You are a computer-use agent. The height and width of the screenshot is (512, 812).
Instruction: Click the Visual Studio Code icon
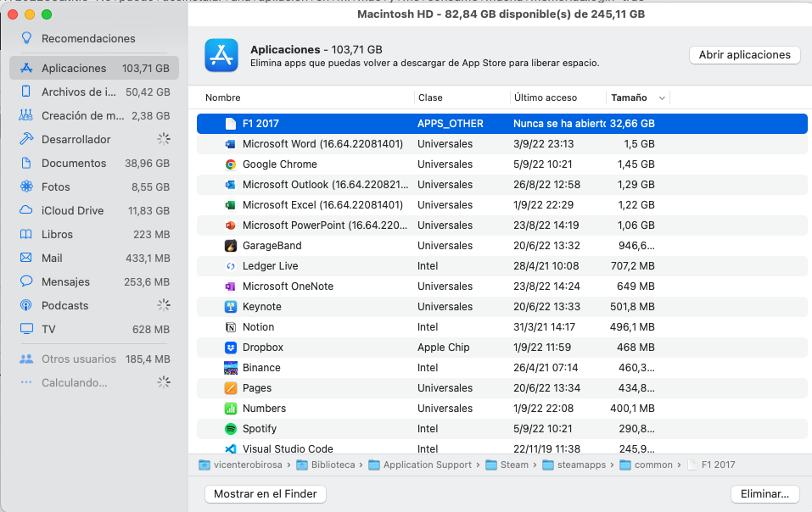tap(230, 448)
